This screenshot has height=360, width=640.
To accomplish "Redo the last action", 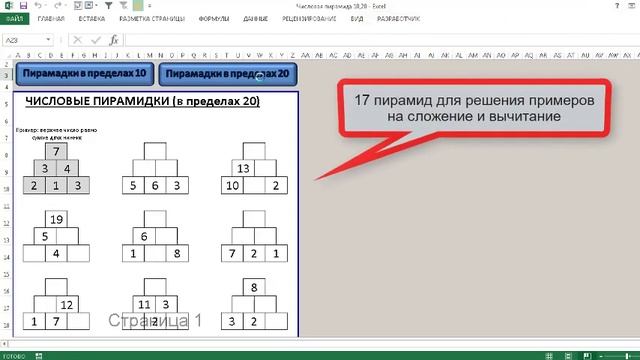I will click(58, 5).
